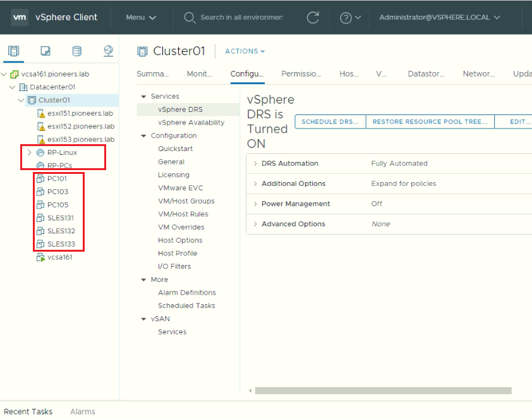Click the esxi151.pioneers.lab host warning icon
Image resolution: width=532 pixels, height=418 pixels.
point(40,113)
